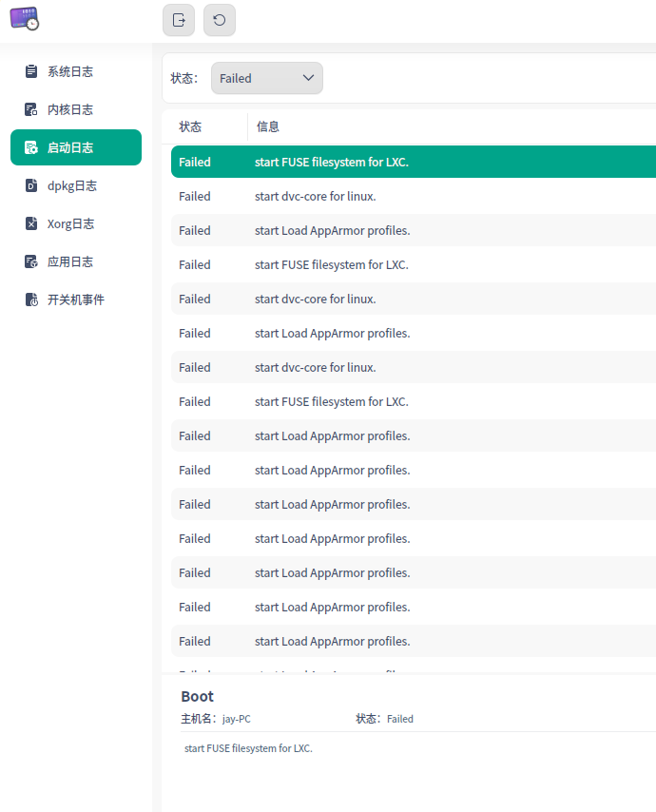Click the 主机名 label in details
The height and width of the screenshot is (812, 656).
199,719
